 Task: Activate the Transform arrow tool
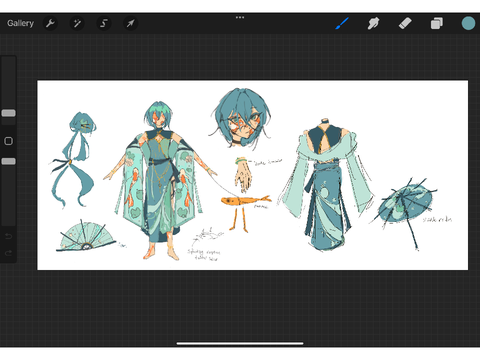point(130,23)
